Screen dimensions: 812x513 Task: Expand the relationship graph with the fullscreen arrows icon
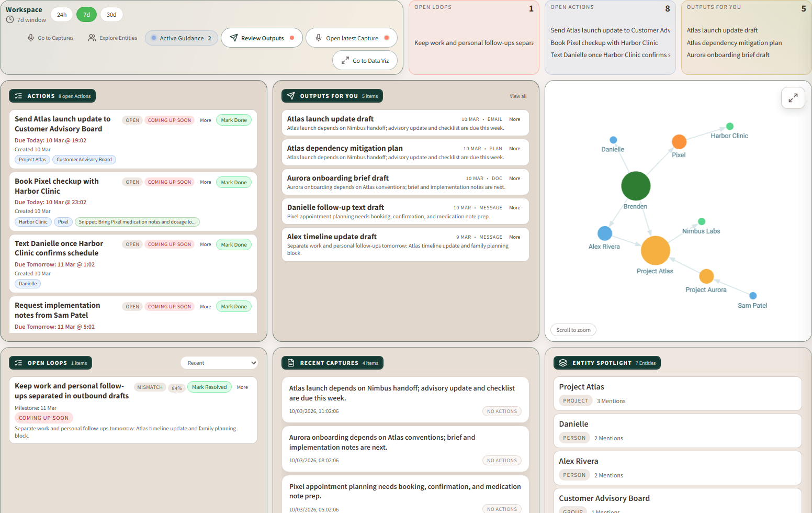click(793, 98)
